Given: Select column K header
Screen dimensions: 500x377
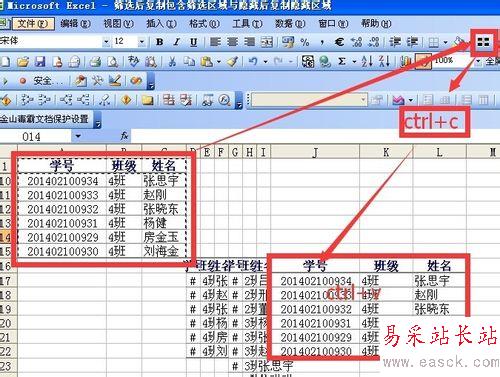Looking at the screenshot, I should point(386,152).
